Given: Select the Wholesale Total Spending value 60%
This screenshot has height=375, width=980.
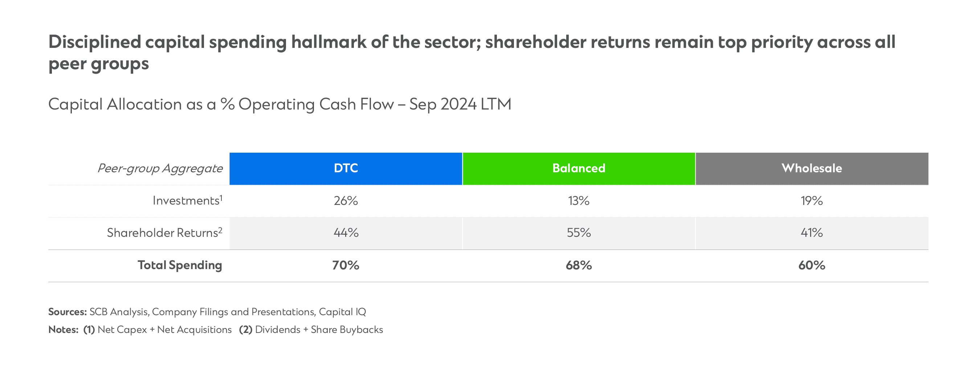Looking at the screenshot, I should [x=812, y=265].
